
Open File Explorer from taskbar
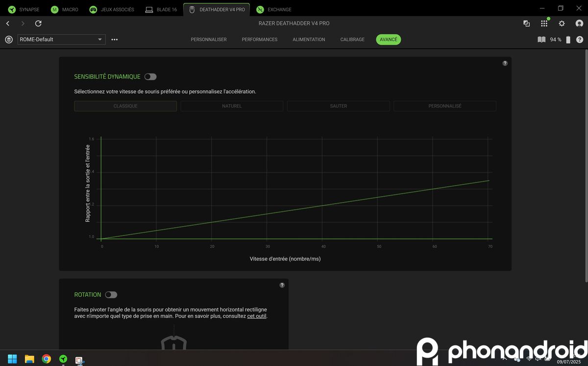click(29, 359)
